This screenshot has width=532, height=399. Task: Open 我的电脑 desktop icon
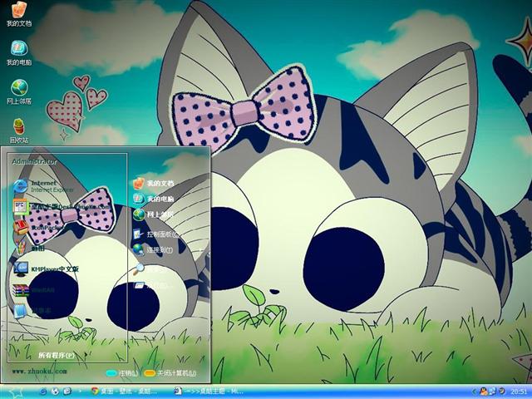pos(18,50)
